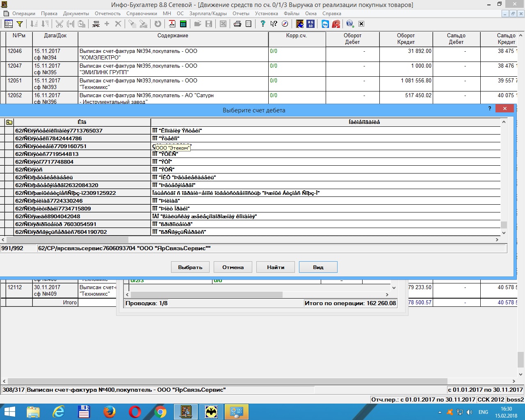Open Opera from the taskbar
Viewport: 525px width, 420px height.
click(135, 412)
